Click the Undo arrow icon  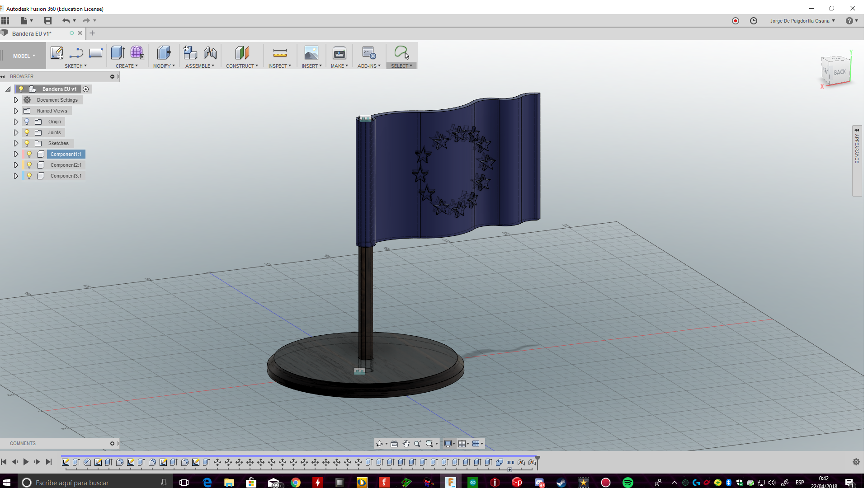coord(66,20)
